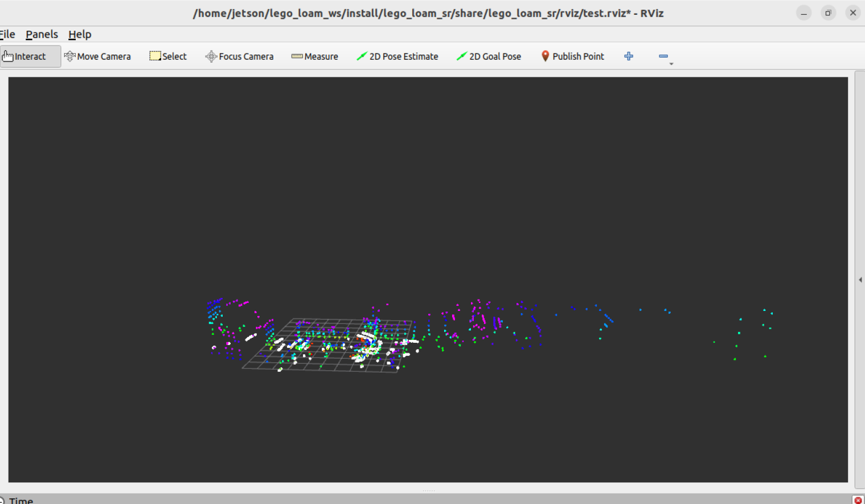Close the Time panel with red X
The width and height of the screenshot is (865, 504).
pos(858,500)
